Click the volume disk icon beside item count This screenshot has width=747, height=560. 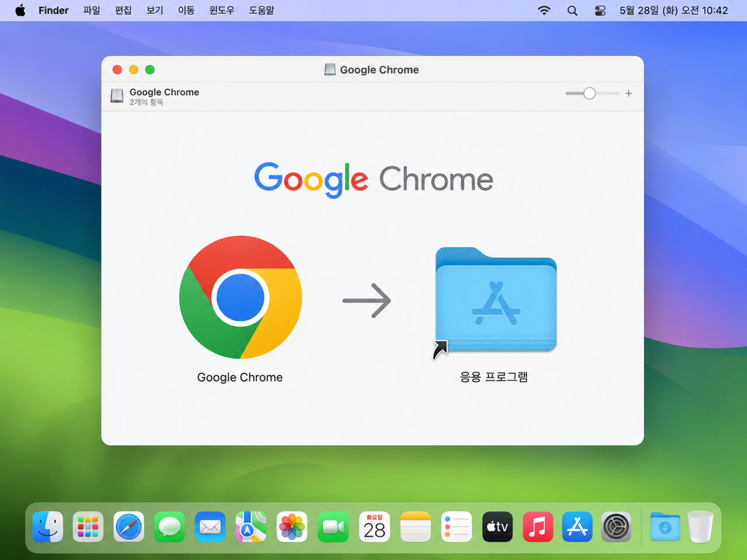pos(117,96)
